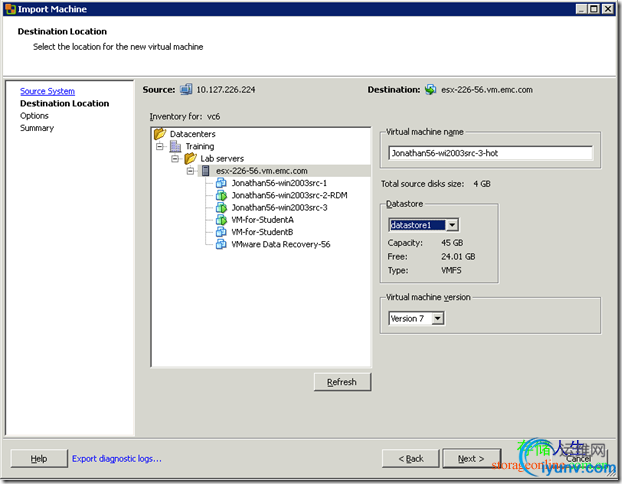Screen dimensions: 622x484
Task: Select Options wizard step
Action: (35, 116)
